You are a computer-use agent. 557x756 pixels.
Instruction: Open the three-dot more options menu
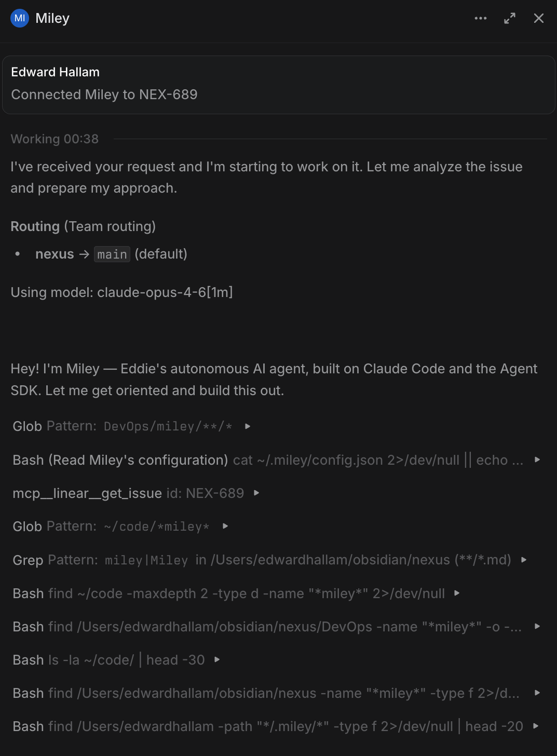pos(481,18)
